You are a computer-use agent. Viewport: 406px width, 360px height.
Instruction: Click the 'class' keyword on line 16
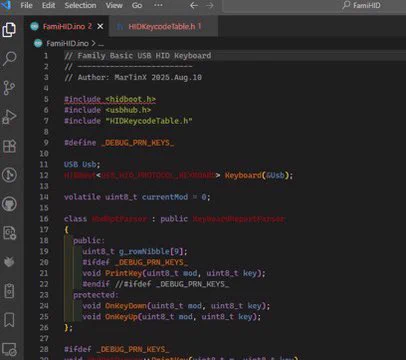point(75,219)
